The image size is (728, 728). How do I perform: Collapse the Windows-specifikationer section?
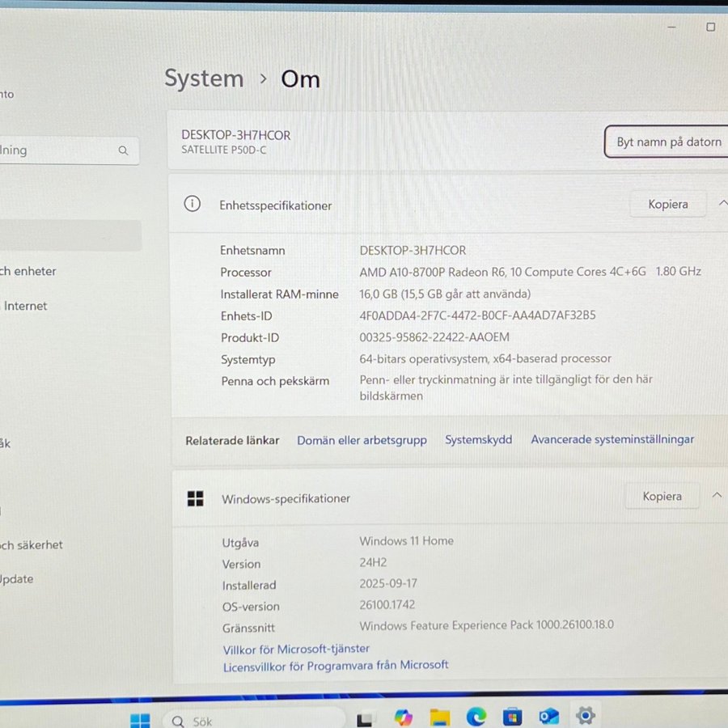point(717,496)
